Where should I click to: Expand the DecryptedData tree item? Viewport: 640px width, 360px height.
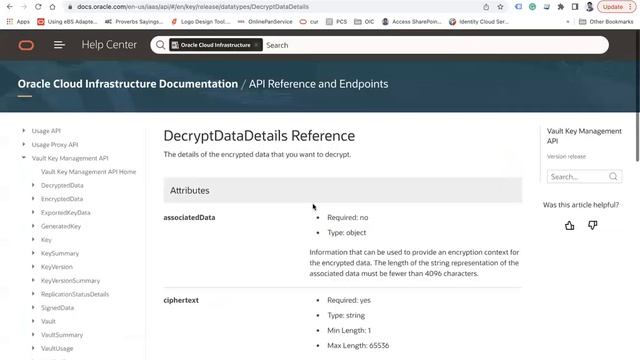[x=33, y=185]
